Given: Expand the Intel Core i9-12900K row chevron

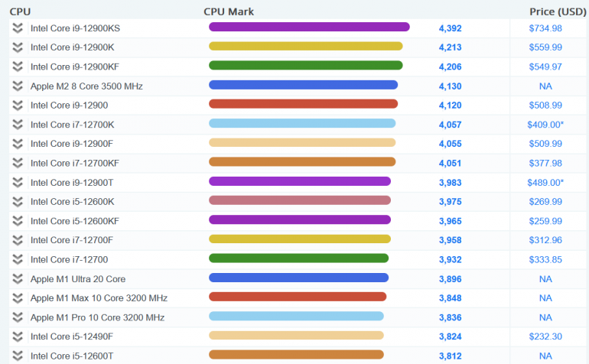Looking at the screenshot, I should (18, 47).
